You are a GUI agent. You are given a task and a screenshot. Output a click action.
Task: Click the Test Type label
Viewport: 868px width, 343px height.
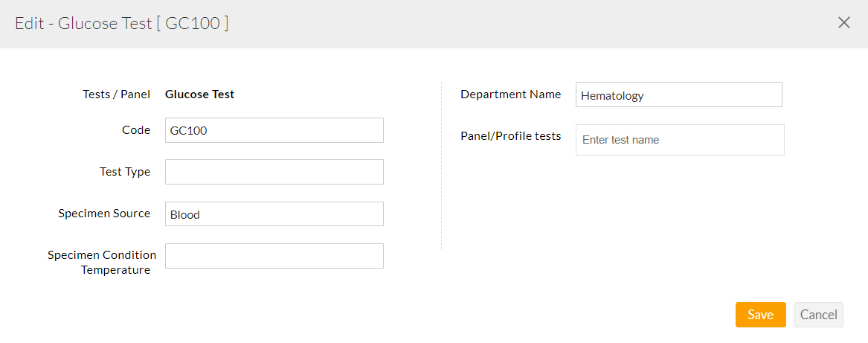point(125,172)
